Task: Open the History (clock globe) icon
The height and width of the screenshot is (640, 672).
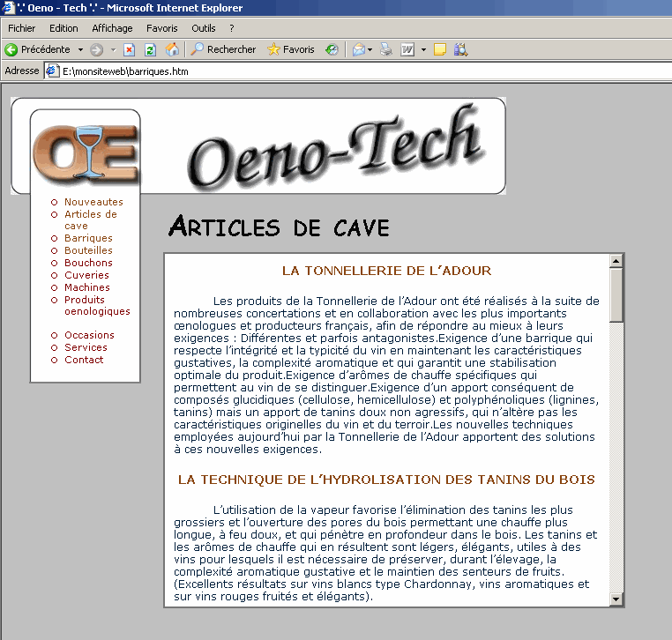Action: click(332, 49)
